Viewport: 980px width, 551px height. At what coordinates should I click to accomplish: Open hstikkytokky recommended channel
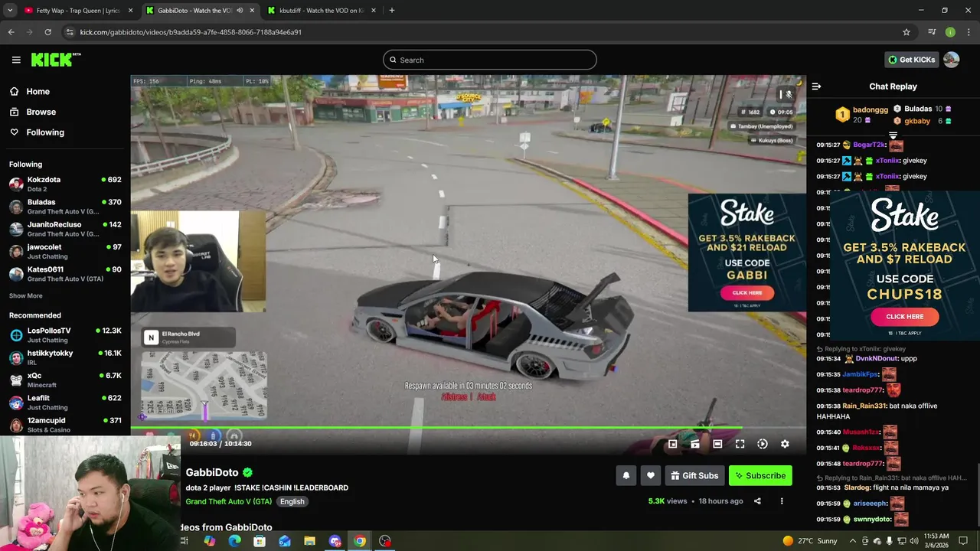(x=65, y=357)
